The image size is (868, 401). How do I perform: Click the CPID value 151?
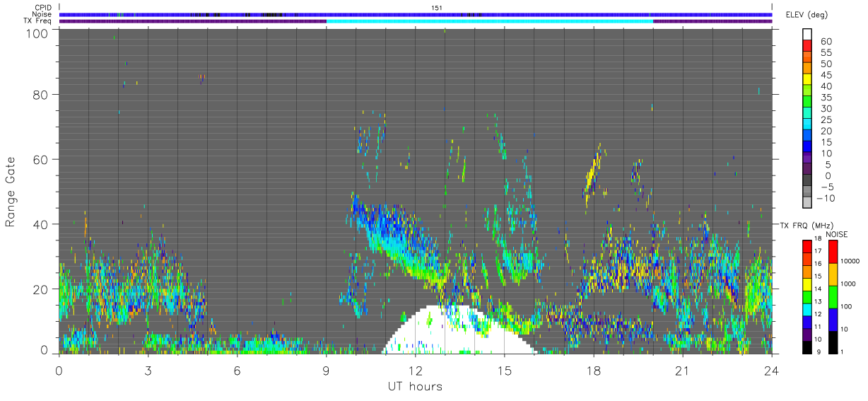pos(436,8)
